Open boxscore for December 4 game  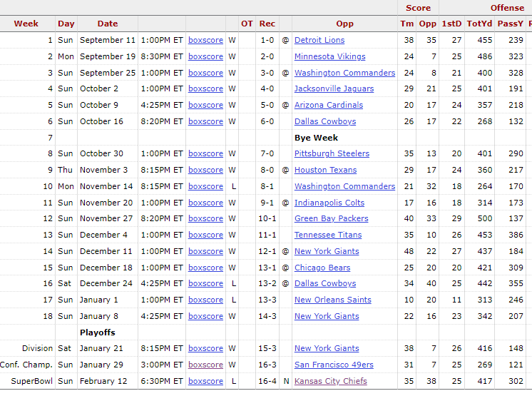coord(205,235)
